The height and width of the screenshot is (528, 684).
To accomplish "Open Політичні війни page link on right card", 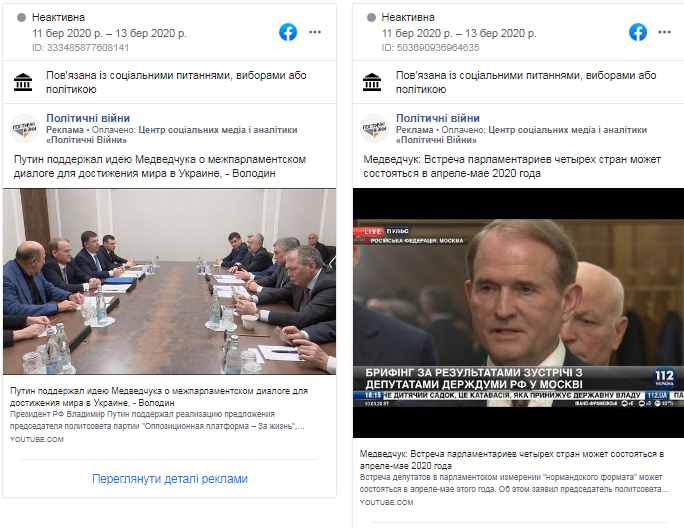I will coord(438,118).
